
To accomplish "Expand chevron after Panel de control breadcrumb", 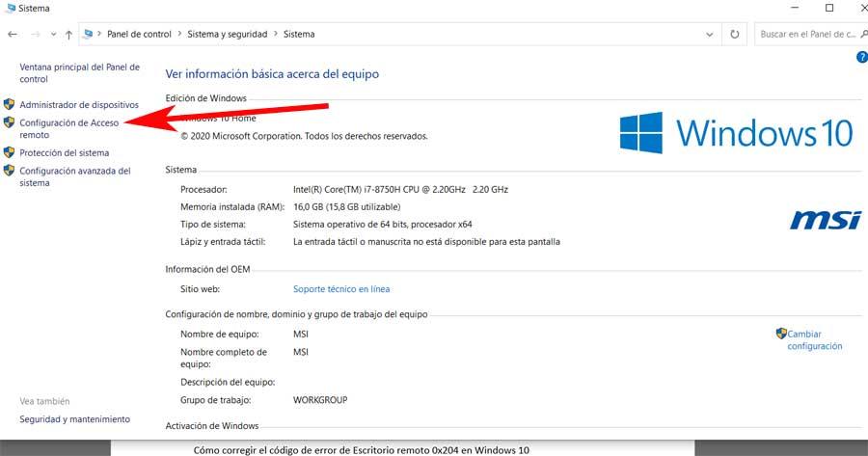I will pyautogui.click(x=179, y=34).
